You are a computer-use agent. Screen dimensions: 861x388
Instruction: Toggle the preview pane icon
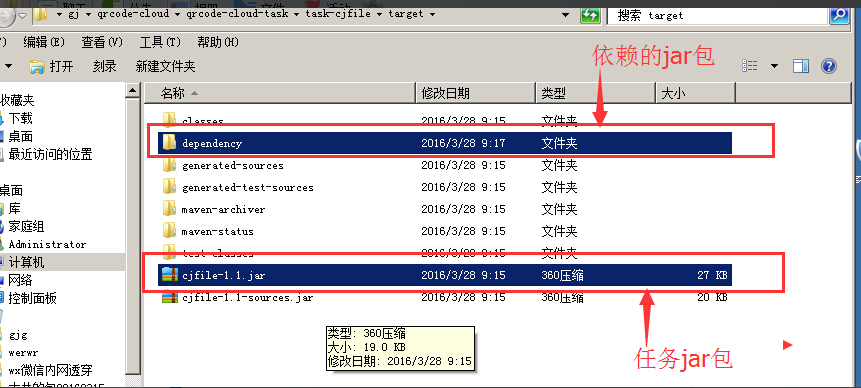[x=801, y=66]
